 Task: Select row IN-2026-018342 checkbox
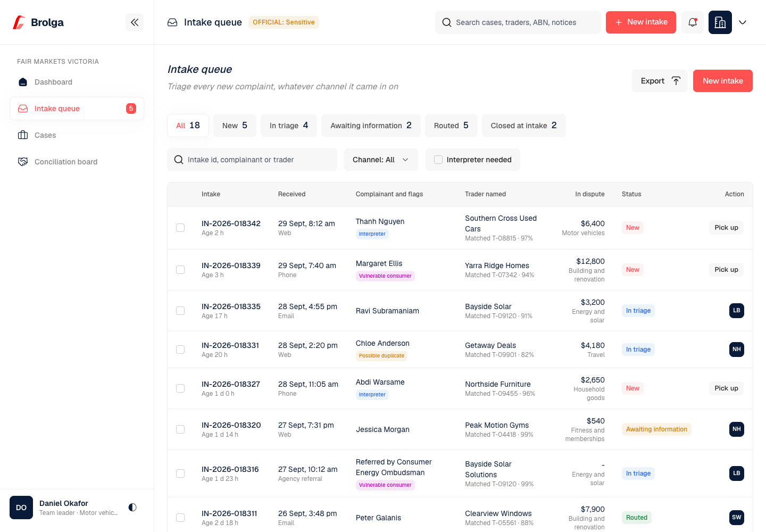pos(180,228)
